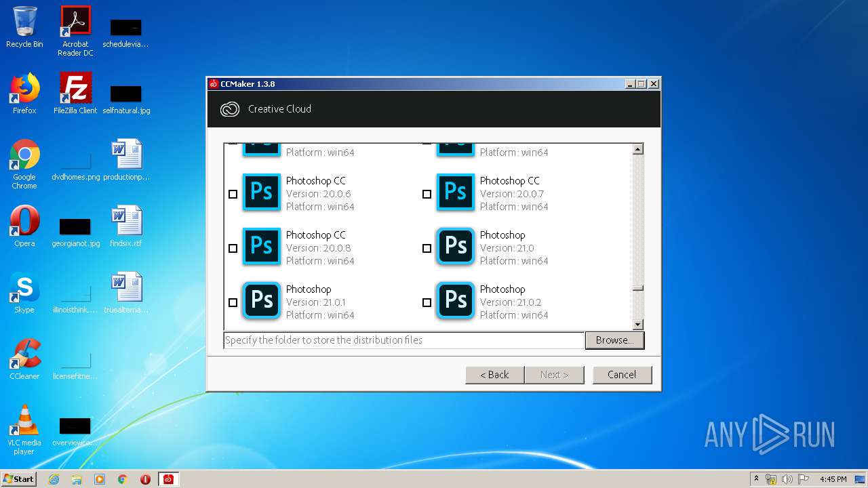Select the productionp... Word document icon
This screenshot has width=868, height=488.
126,160
